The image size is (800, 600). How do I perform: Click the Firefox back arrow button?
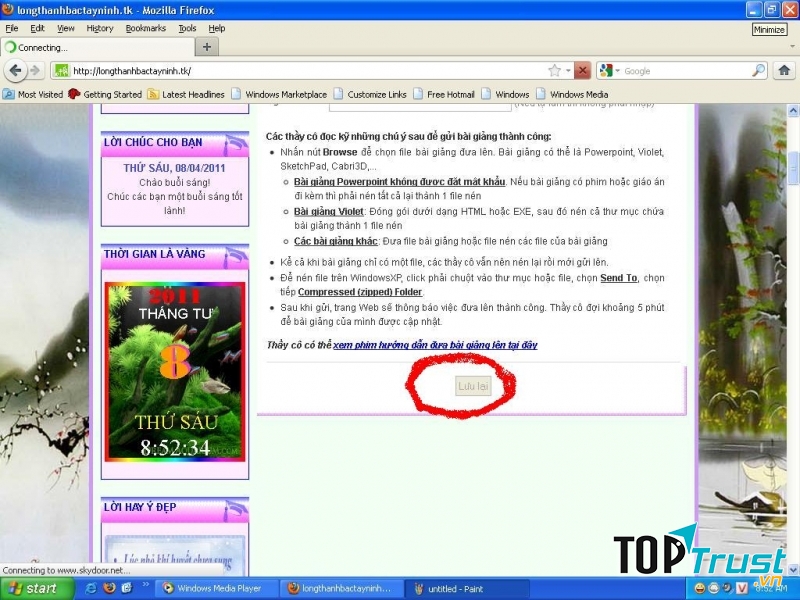[15, 71]
